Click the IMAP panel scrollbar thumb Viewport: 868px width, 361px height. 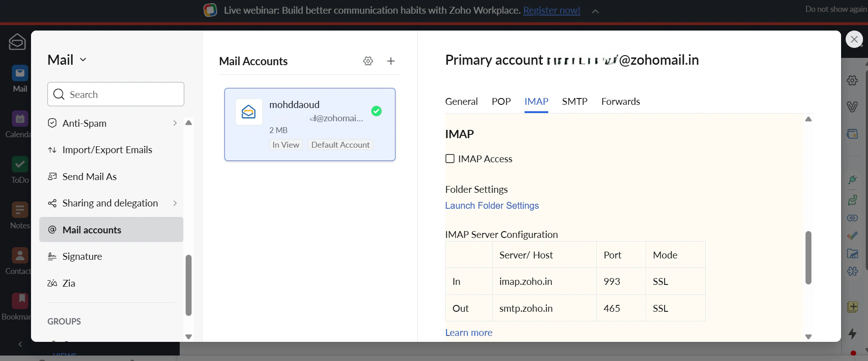tap(808, 258)
